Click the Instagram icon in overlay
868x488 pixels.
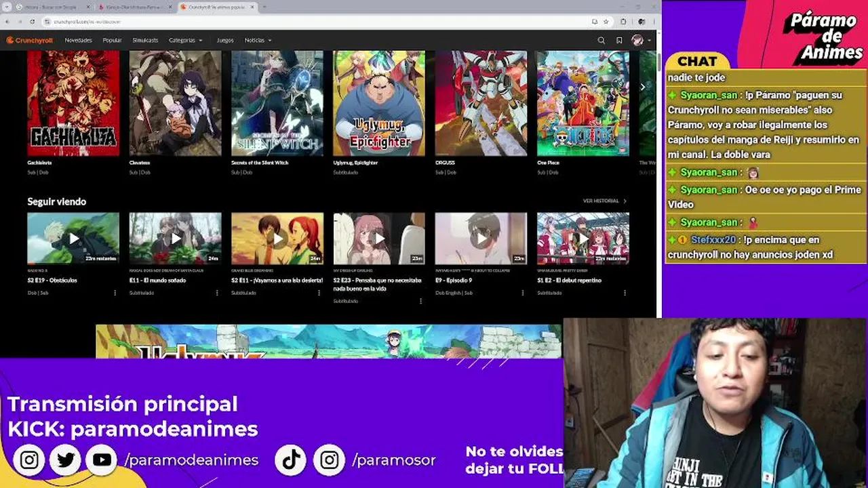[x=29, y=460]
